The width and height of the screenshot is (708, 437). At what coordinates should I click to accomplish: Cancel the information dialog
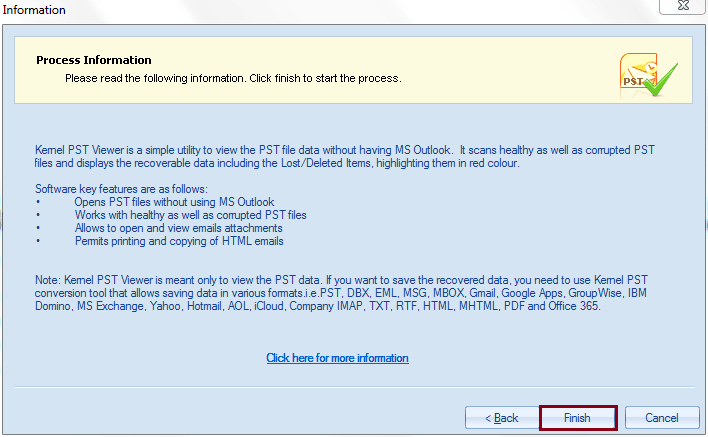661,417
